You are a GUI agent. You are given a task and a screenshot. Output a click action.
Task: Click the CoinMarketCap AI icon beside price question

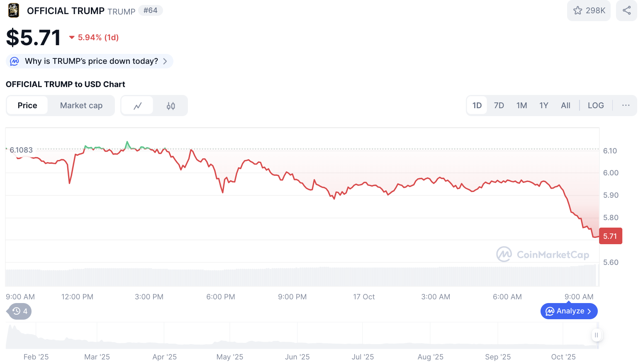15,61
